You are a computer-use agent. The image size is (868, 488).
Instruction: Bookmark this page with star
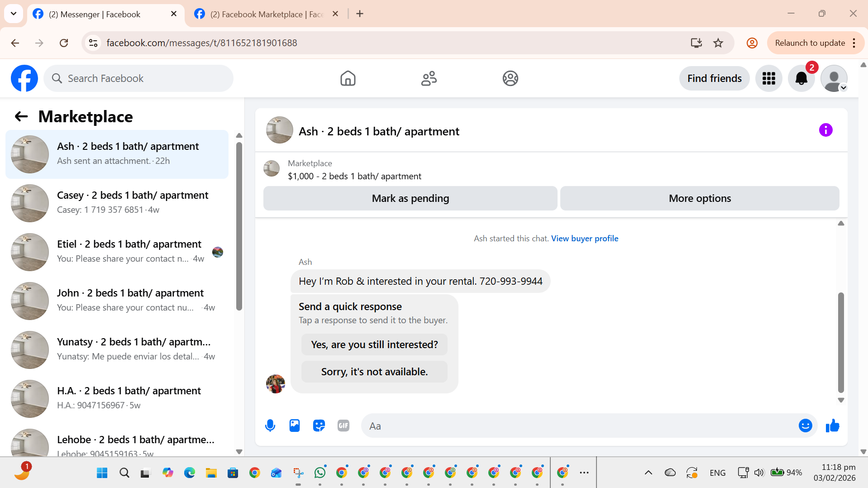718,43
